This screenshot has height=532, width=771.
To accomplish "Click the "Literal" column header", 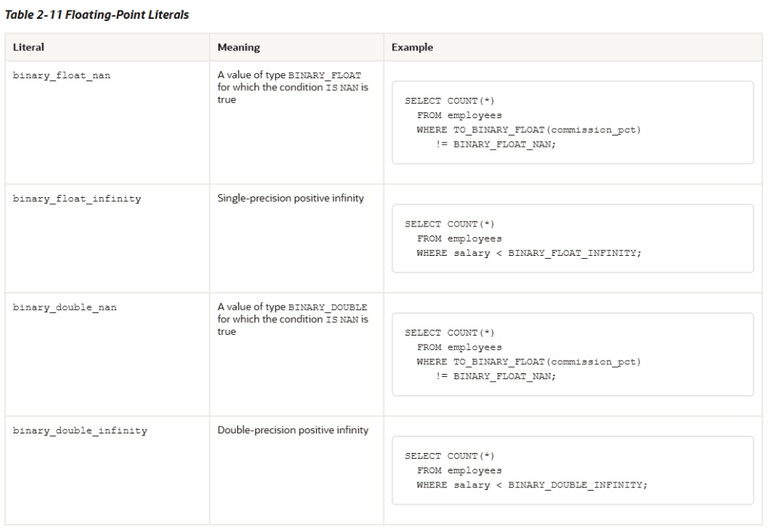I will (29, 47).
